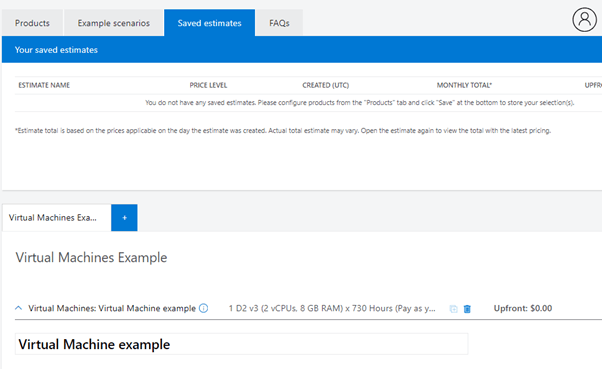Click the Virtual Machines Example estimate title
602x369 pixels.
[91, 257]
